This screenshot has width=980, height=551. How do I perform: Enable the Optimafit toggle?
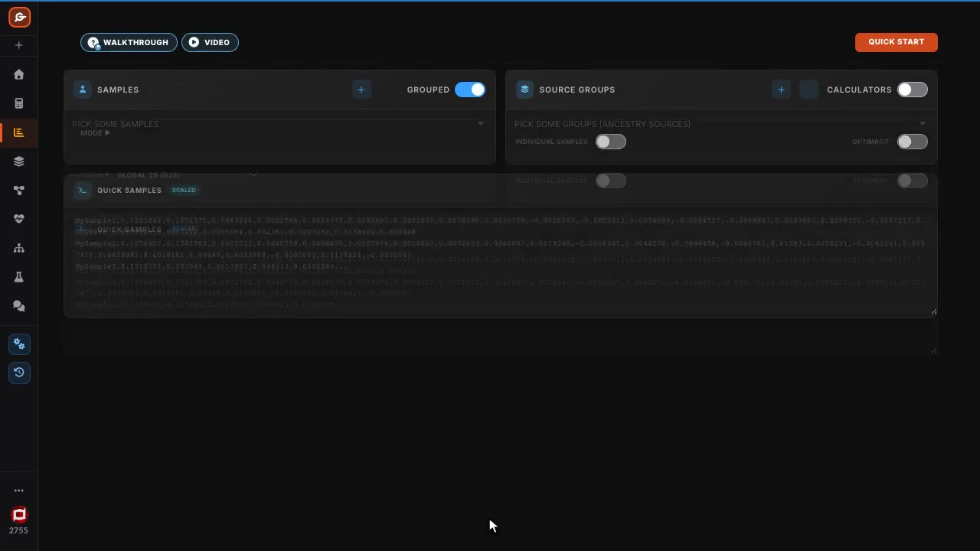coord(913,142)
